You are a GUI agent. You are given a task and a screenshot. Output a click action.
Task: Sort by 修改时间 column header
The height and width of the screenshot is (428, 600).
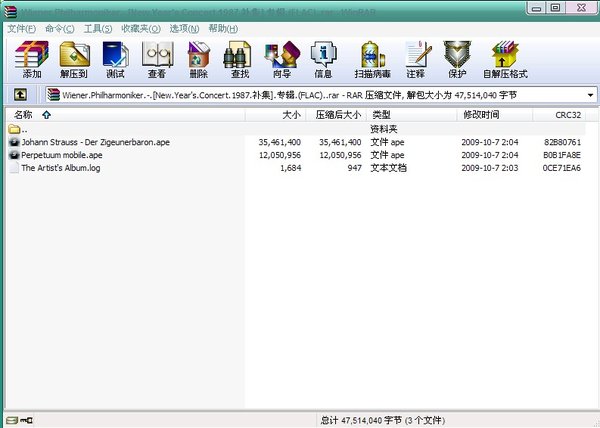pos(495,115)
